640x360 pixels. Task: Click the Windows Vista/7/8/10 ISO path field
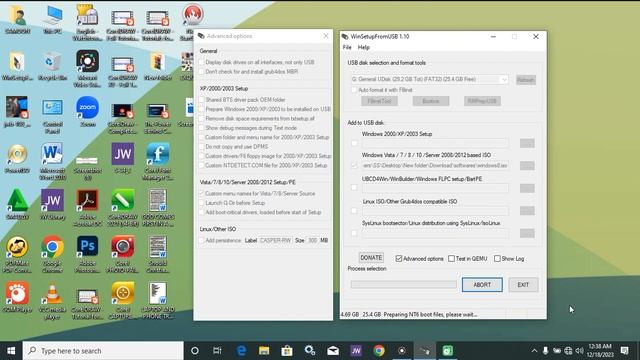[x=435, y=166]
